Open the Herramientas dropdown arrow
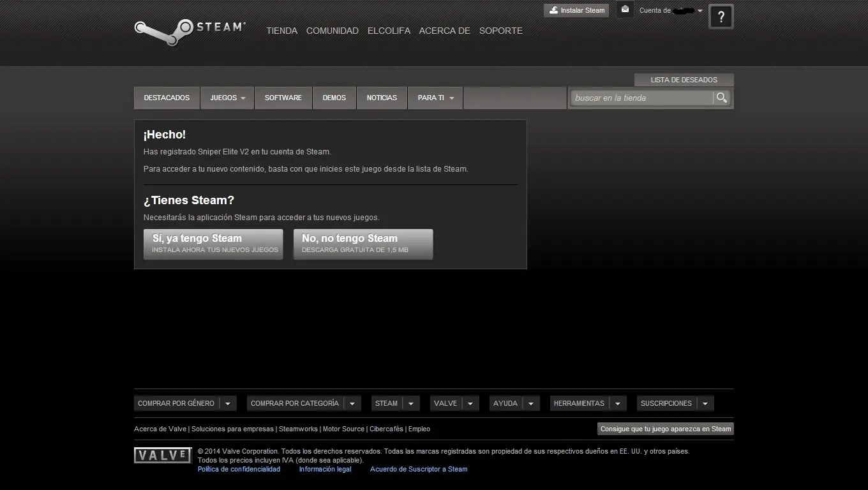The height and width of the screenshot is (490, 868). pos(618,403)
